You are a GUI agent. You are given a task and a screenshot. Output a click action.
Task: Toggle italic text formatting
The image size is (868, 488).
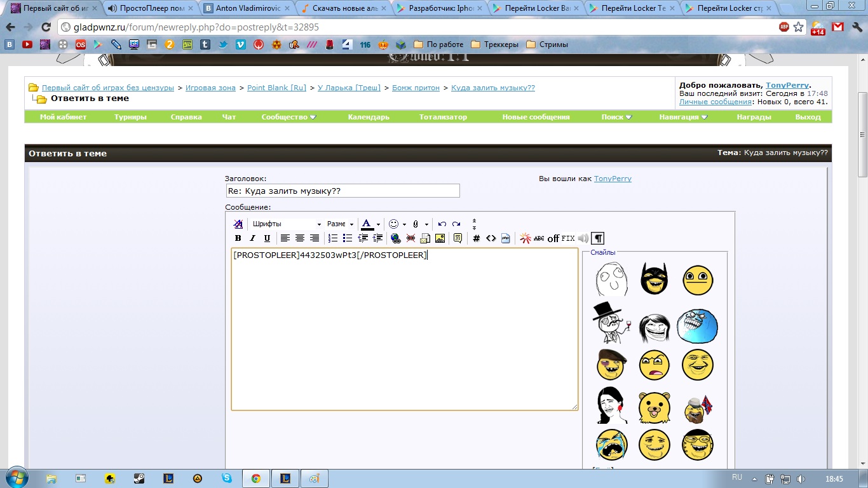pyautogui.click(x=252, y=238)
